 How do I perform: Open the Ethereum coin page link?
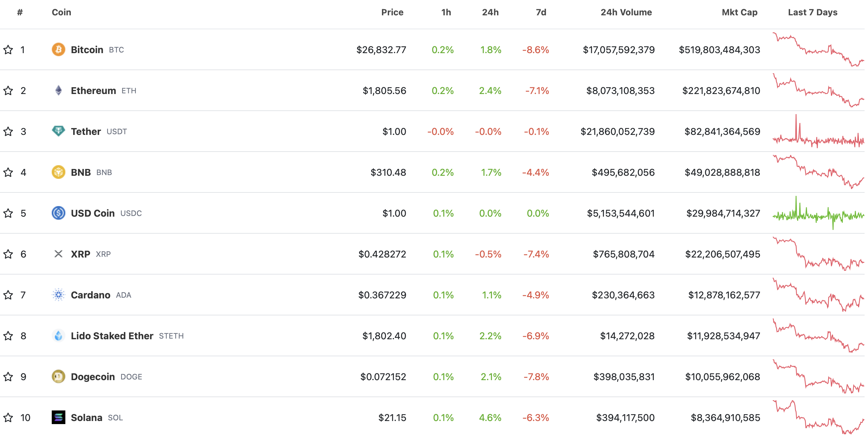tap(93, 91)
